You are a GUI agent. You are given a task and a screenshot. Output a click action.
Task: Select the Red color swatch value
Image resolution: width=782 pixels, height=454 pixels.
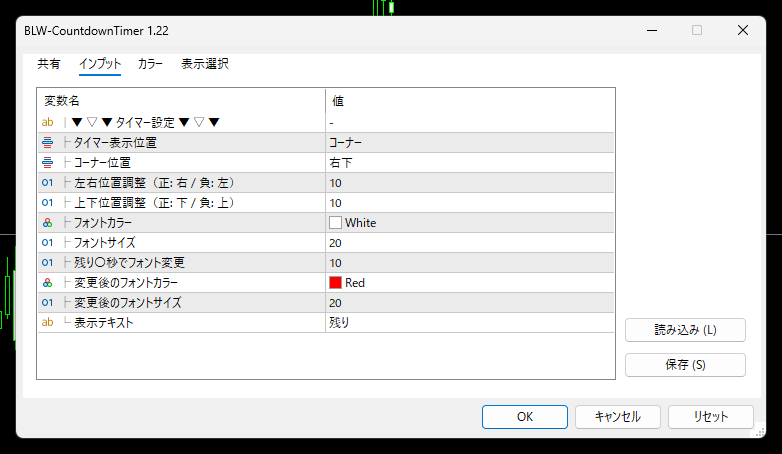(336, 282)
